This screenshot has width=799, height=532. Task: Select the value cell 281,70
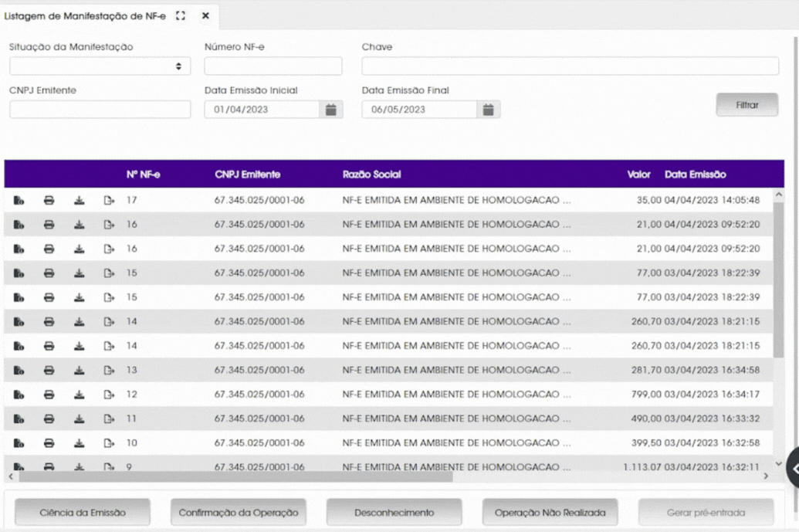point(646,371)
